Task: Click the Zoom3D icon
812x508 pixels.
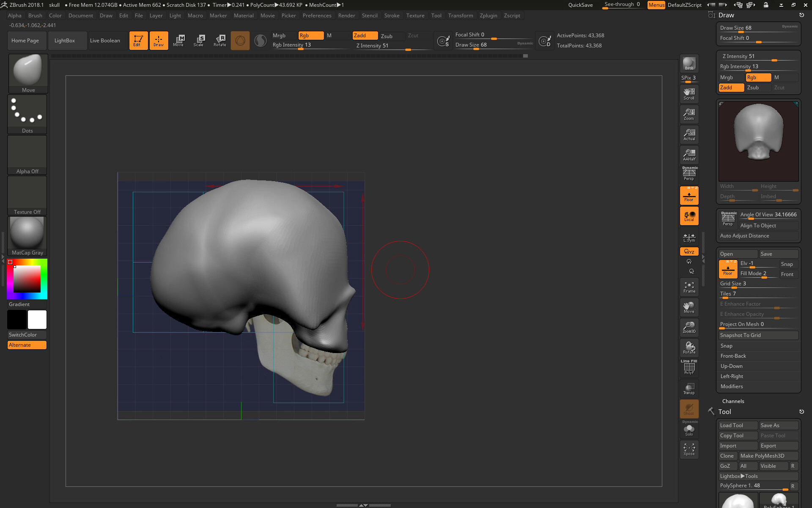Action: tap(689, 327)
